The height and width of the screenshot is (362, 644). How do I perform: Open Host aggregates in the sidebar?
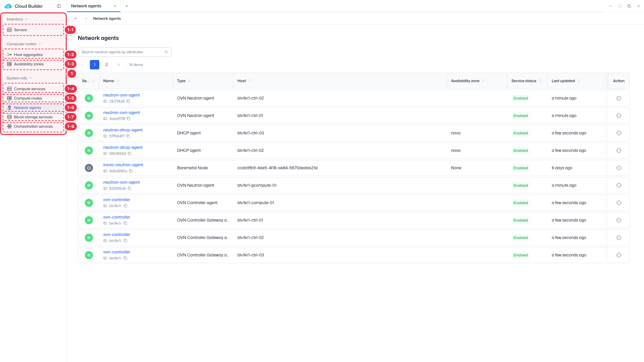[33, 55]
